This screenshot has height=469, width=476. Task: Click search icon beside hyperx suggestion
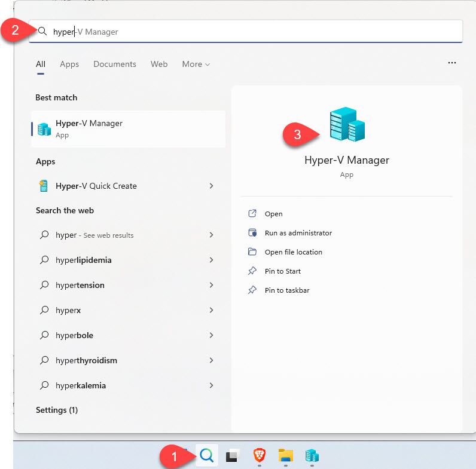[x=44, y=310]
